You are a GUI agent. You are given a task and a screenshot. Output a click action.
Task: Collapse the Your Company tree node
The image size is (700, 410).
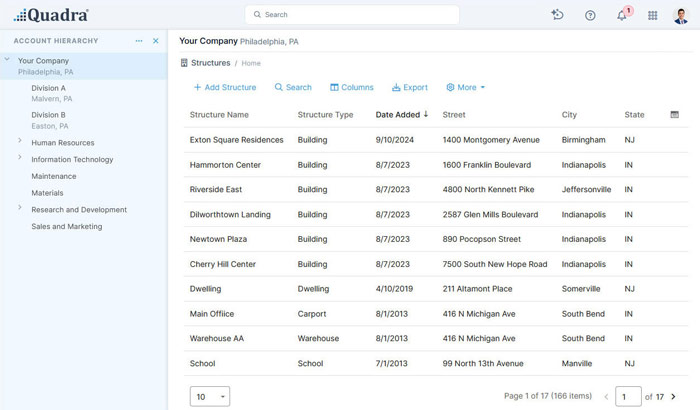[8, 61]
